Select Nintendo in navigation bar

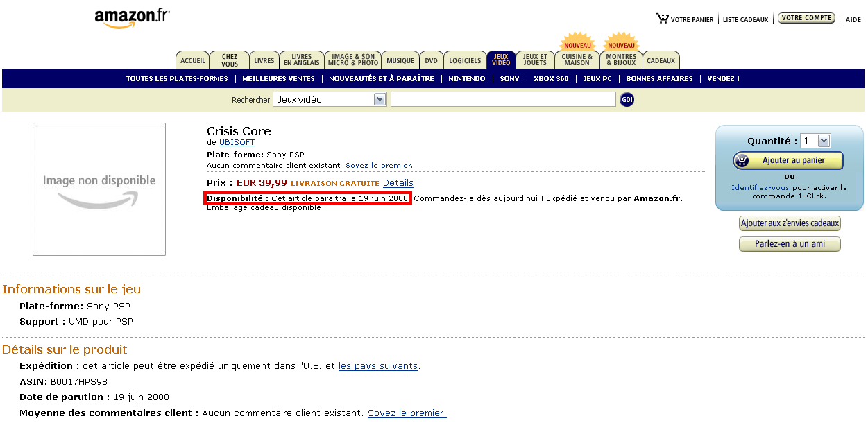[x=467, y=79]
